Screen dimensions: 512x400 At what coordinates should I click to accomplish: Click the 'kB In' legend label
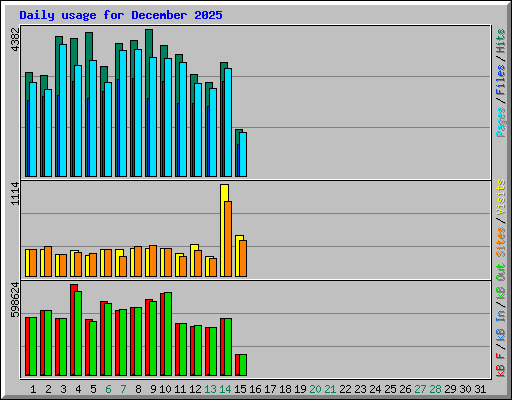coord(501,326)
